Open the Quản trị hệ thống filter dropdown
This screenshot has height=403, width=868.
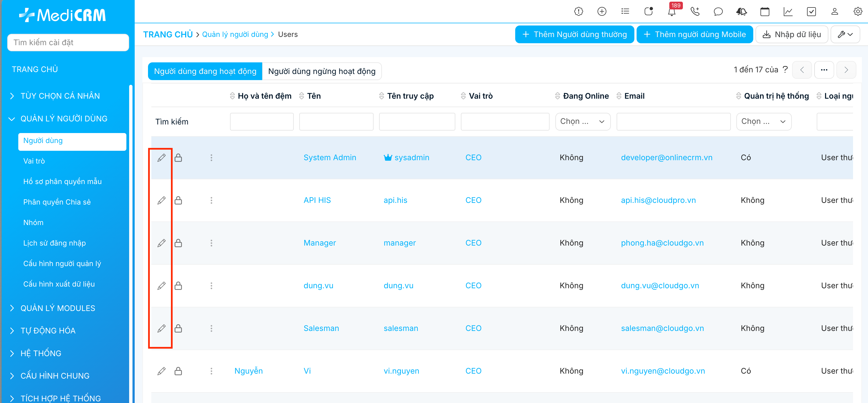click(764, 122)
